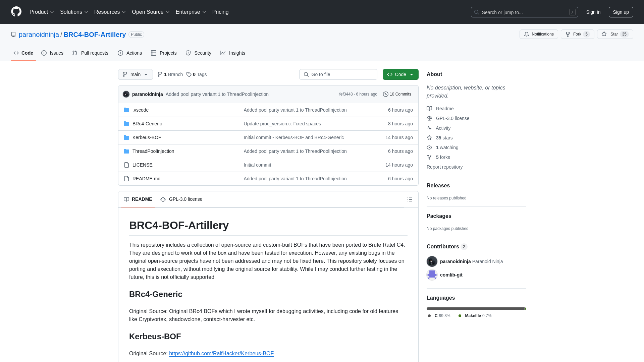
Task: Expand the Code download dropdown
Action: coord(400,74)
